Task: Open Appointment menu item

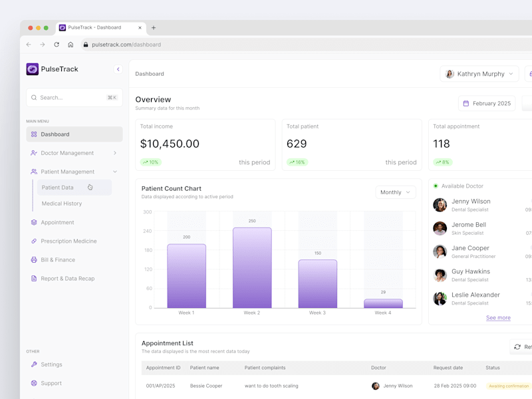Action: pyautogui.click(x=57, y=223)
